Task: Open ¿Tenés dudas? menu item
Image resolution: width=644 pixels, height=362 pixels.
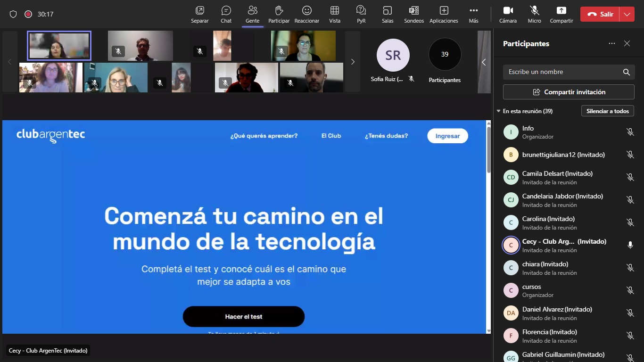Action: 386,136
